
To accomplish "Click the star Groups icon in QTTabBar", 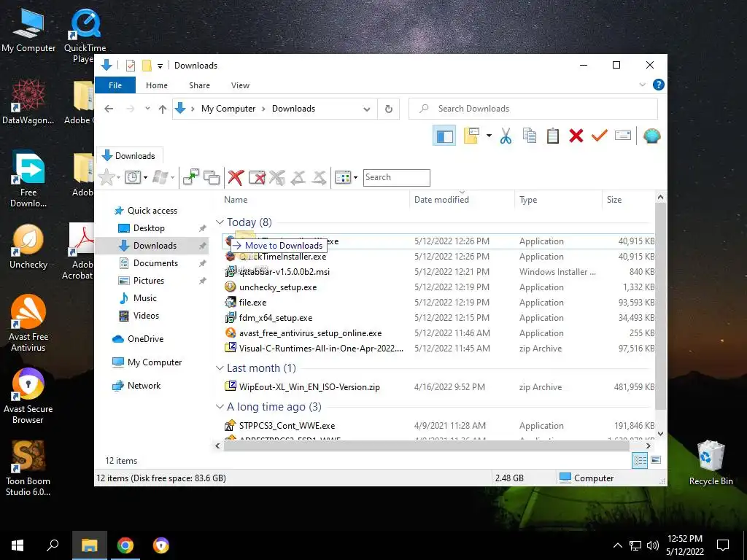I will [x=107, y=178].
